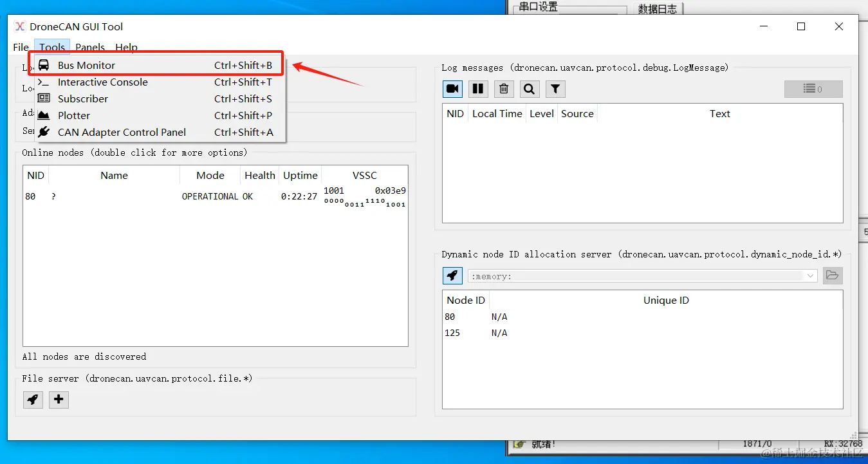
Task: Click uptime value 0:22:27
Action: coord(299,196)
